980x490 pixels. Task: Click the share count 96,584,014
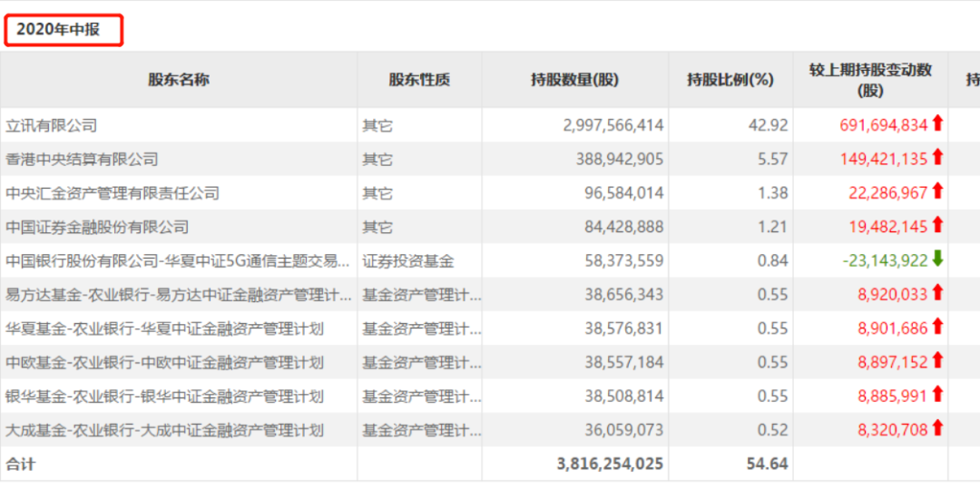pyautogui.click(x=623, y=193)
